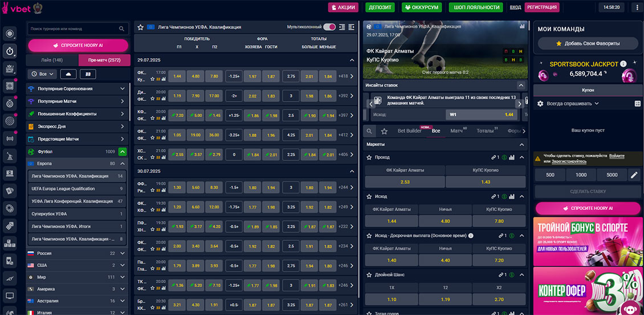Open Всегда спрашивать dropdown
The height and width of the screenshot is (315, 644).
click(x=573, y=104)
